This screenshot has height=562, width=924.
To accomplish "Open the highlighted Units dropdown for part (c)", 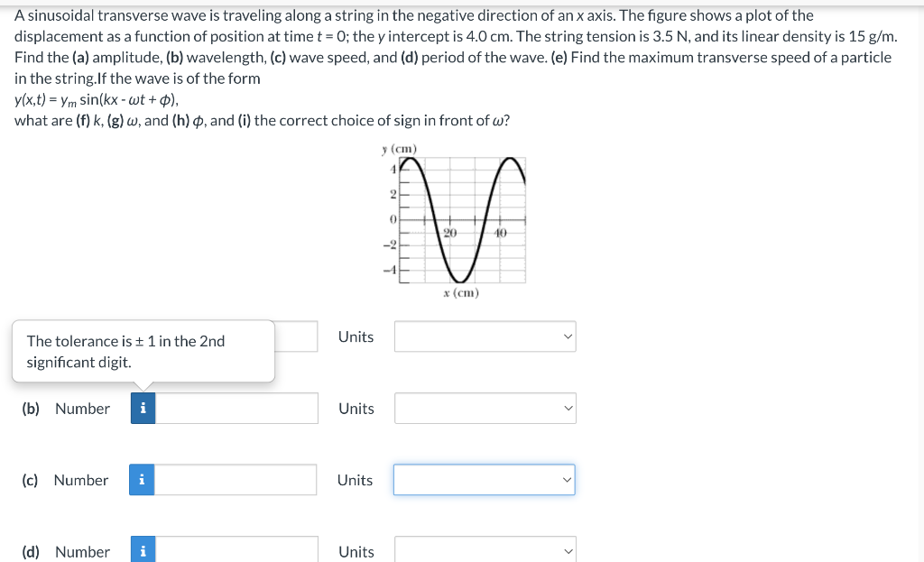I will click(x=485, y=480).
